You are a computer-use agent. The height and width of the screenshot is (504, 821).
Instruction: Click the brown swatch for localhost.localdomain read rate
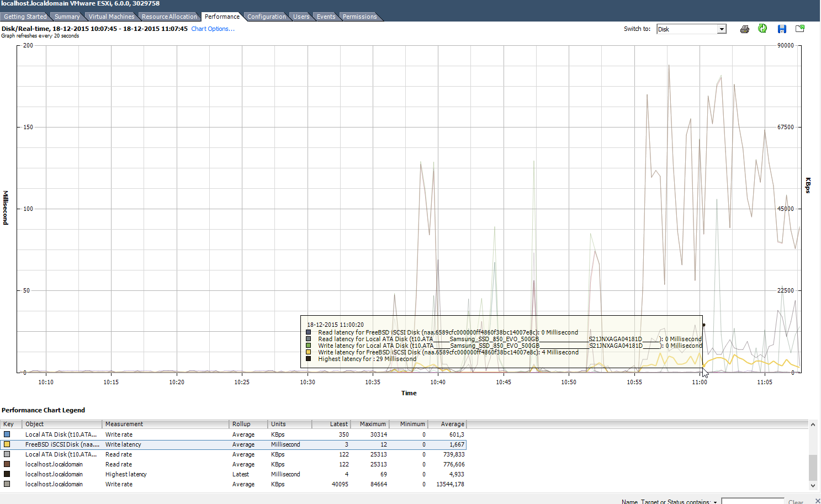click(x=7, y=464)
